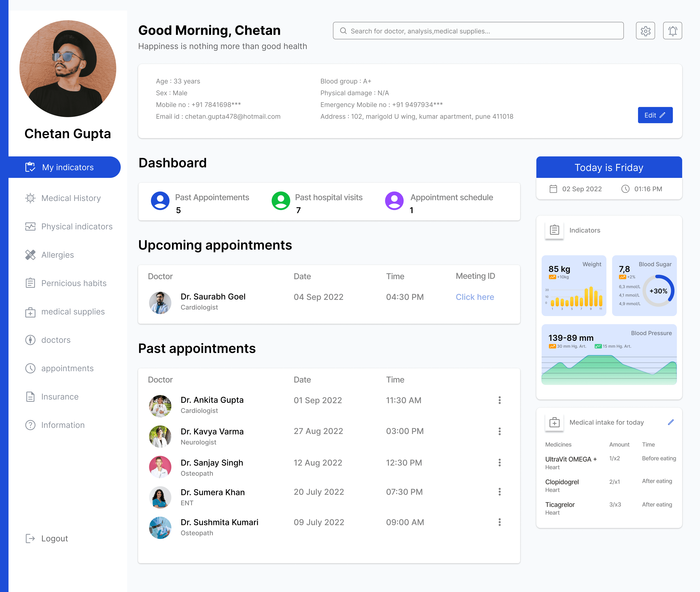Click the Appointment schedule purple icon

pos(394,201)
